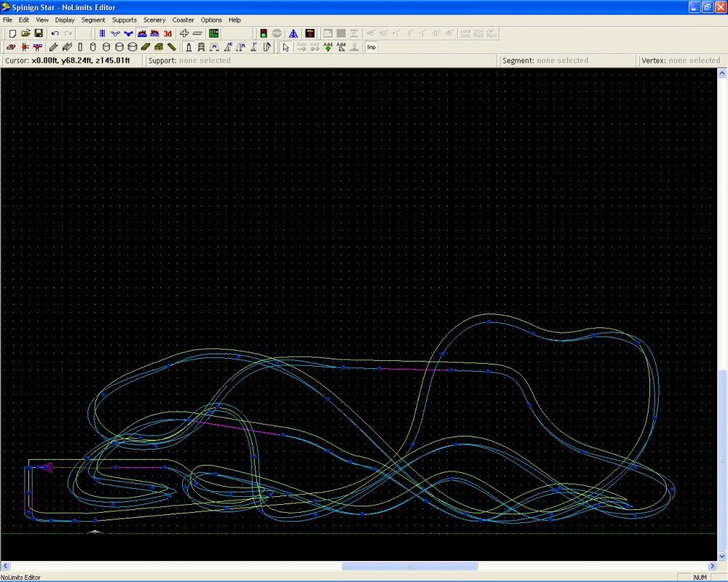Select the arrow pointer tool
Viewport: 728px width, 582px height.
point(285,47)
